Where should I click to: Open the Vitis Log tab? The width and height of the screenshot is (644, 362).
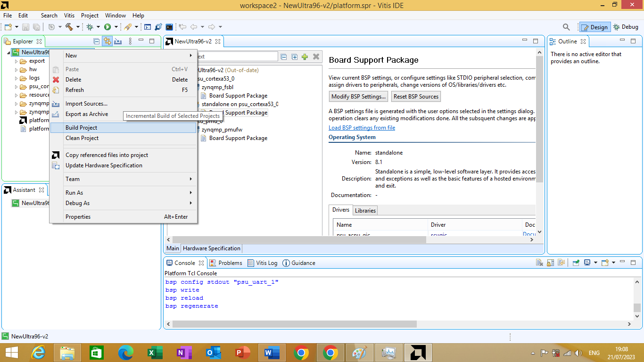pos(262,263)
